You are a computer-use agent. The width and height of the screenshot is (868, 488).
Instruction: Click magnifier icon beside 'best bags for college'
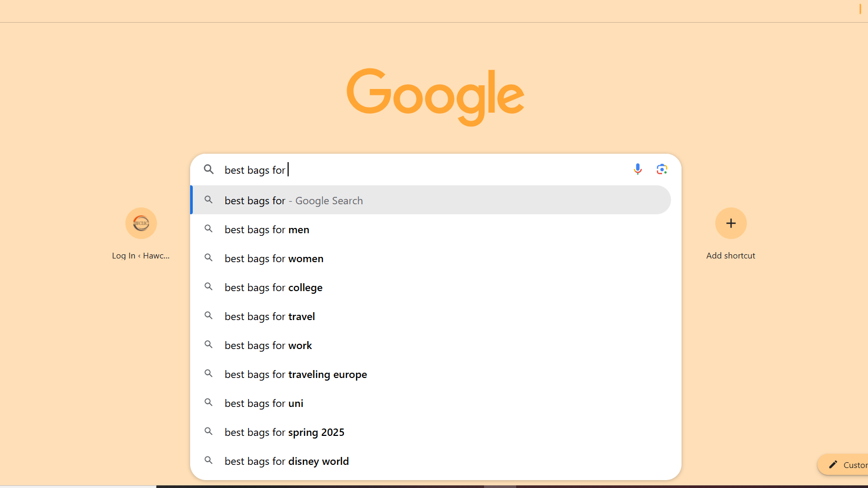click(x=209, y=287)
